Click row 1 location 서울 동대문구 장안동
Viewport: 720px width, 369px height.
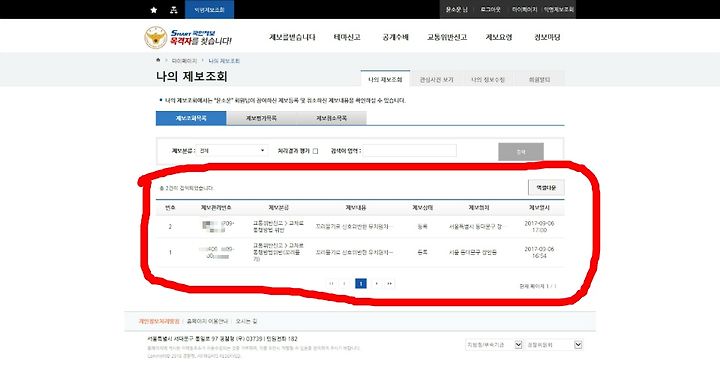(x=472, y=252)
